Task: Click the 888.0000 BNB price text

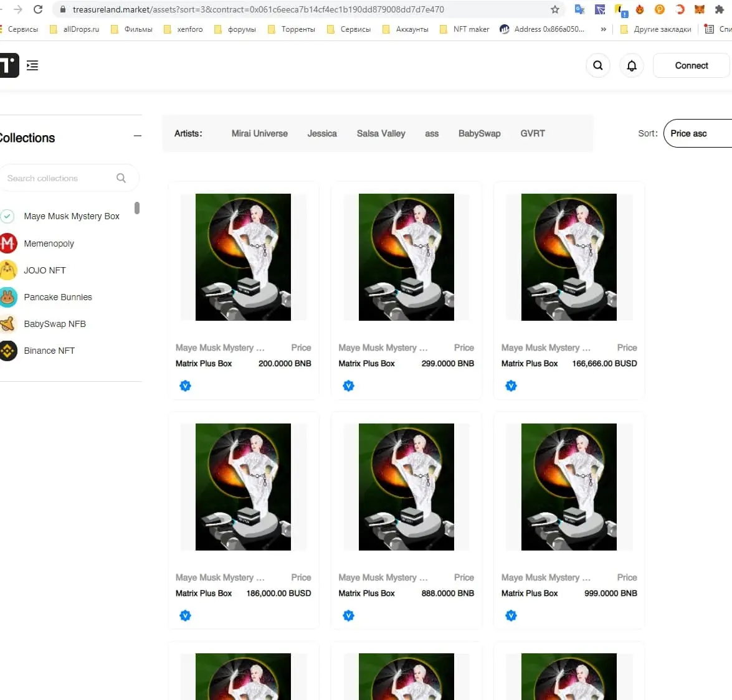Action: (448, 593)
